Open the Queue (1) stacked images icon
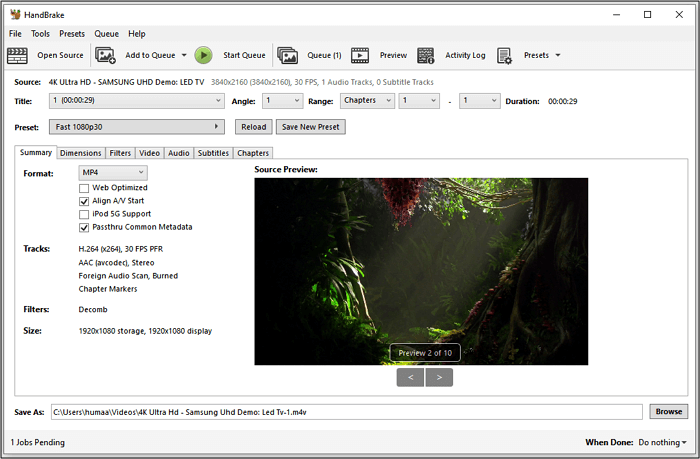Image resolution: width=700 pixels, height=459 pixels. tap(288, 55)
